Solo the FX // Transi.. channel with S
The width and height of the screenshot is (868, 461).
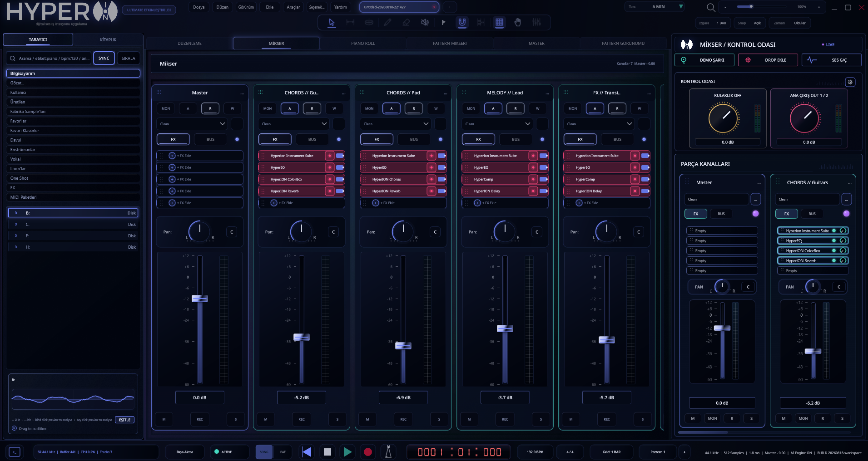tap(643, 419)
